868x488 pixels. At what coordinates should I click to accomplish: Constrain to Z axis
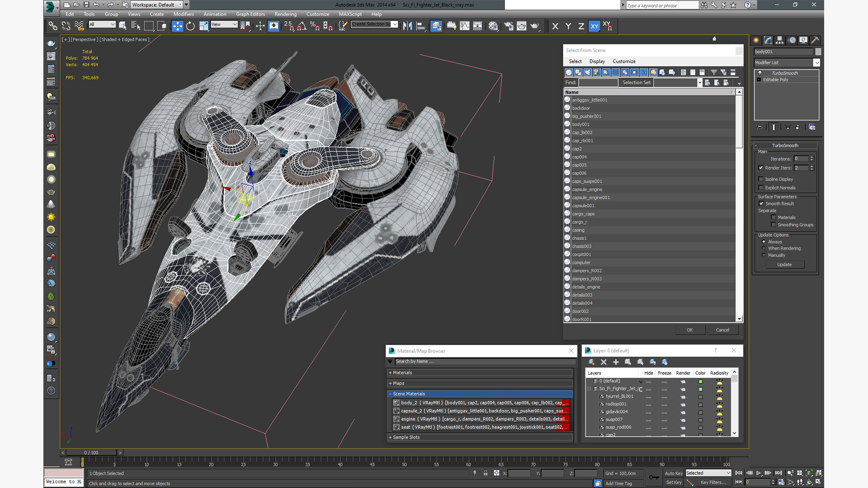(x=581, y=26)
